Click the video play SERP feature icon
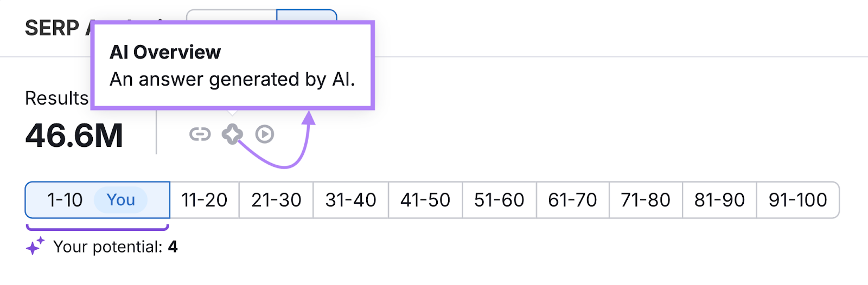868x285 pixels. pyautogui.click(x=265, y=134)
